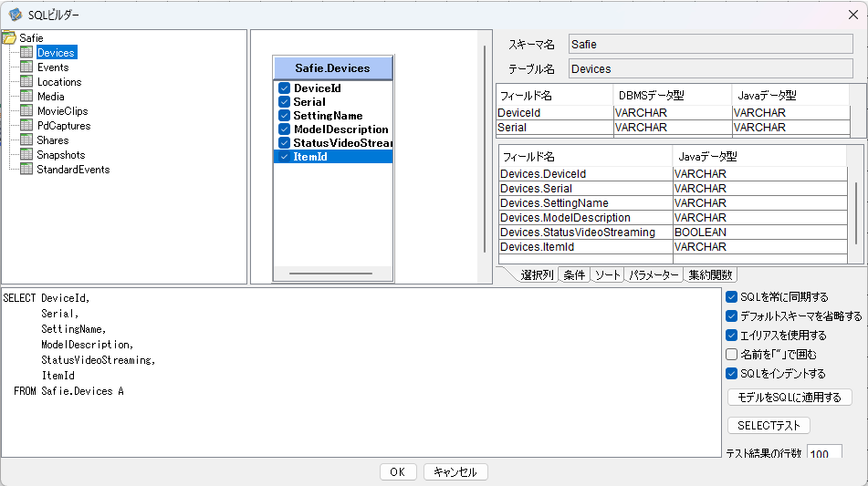
Task: Click the Devices.SettingName row
Action: tap(673, 203)
